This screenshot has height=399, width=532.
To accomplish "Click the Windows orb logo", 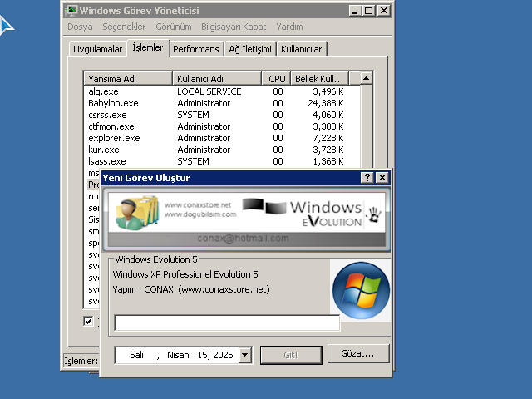I will point(361,290).
